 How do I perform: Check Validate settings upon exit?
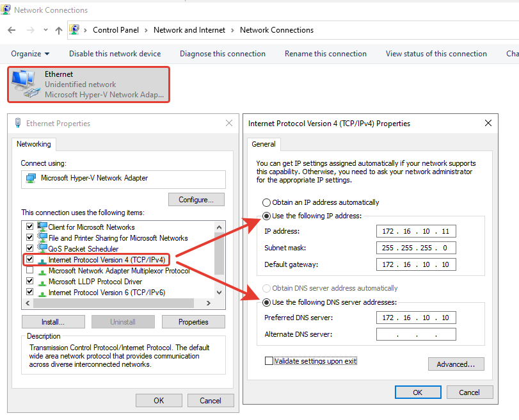(x=269, y=361)
